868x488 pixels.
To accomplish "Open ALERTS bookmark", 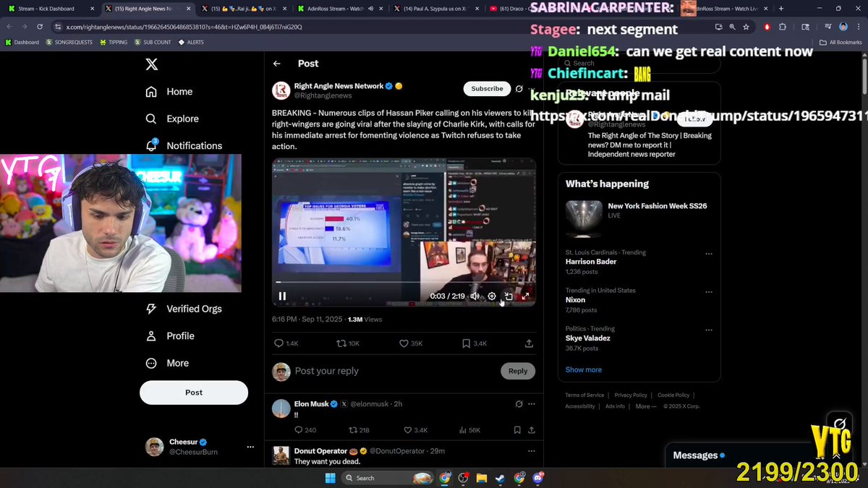I will 190,42.
